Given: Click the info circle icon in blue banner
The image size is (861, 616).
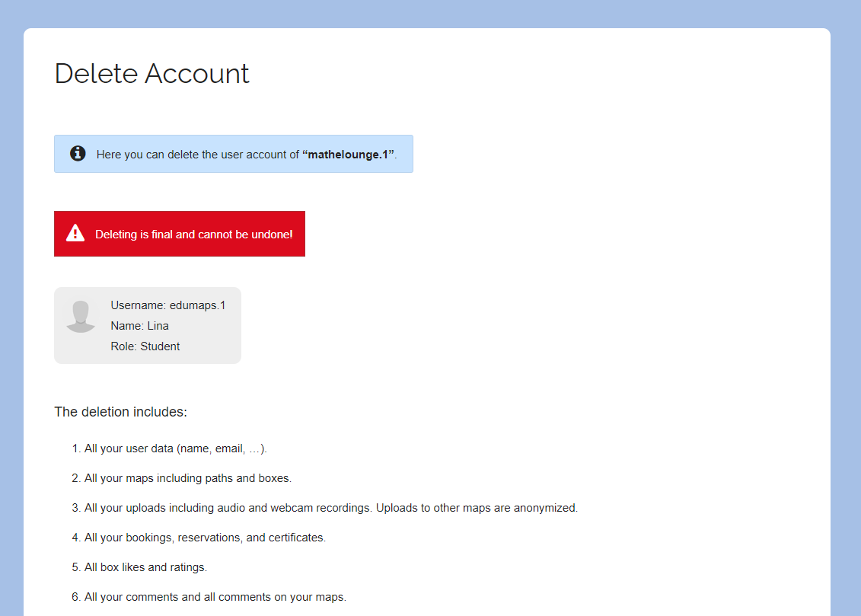Looking at the screenshot, I should (x=78, y=154).
